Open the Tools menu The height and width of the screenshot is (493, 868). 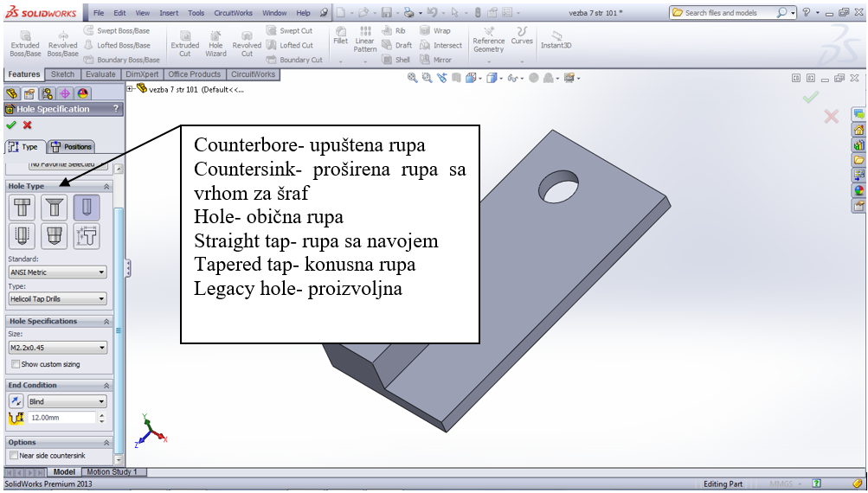[196, 13]
